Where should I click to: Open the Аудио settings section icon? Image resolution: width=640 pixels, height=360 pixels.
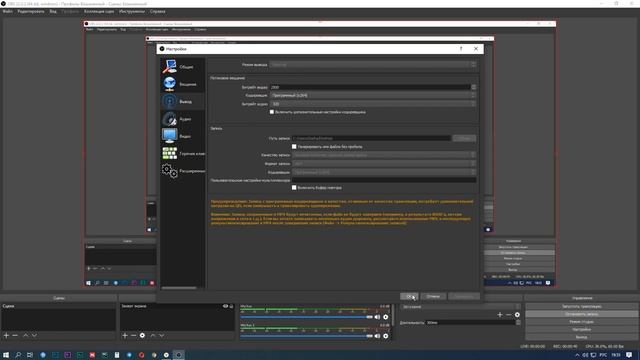pos(169,119)
